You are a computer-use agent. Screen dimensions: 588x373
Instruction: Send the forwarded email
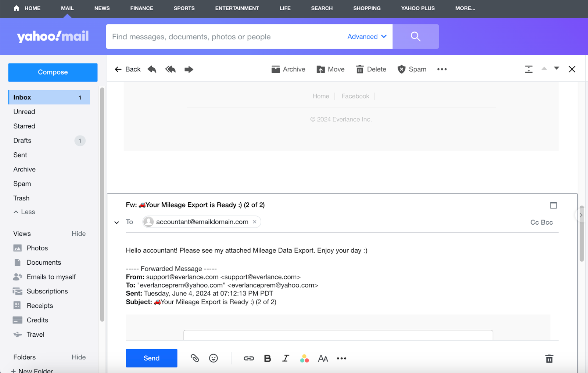click(151, 358)
